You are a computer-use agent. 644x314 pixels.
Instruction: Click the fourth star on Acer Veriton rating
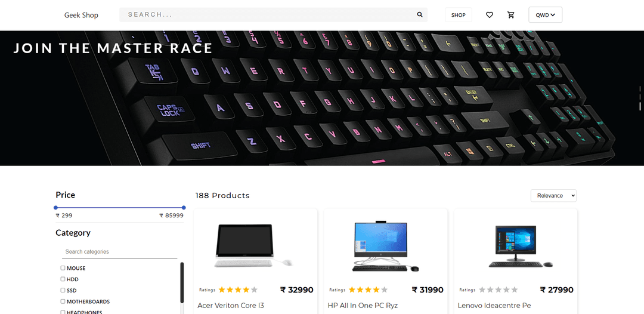pyautogui.click(x=246, y=290)
